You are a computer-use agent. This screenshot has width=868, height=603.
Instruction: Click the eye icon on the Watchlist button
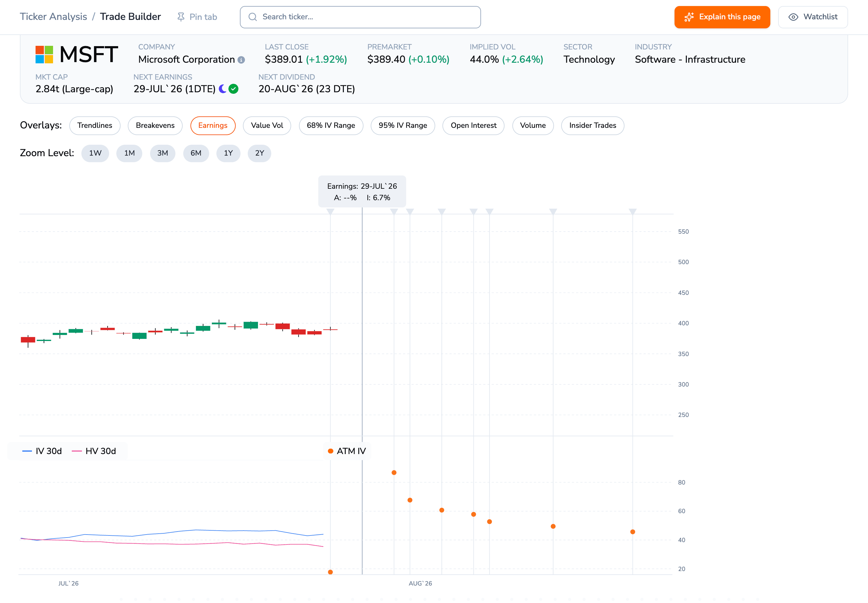point(793,17)
